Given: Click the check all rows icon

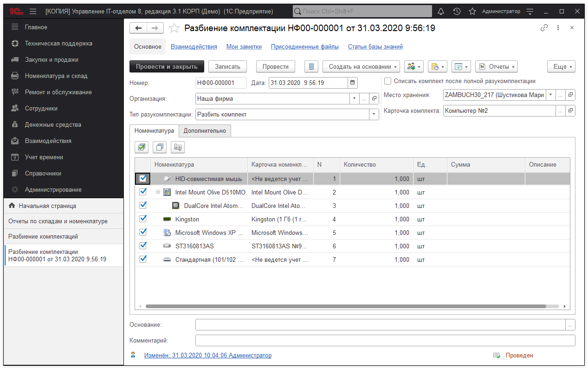Looking at the screenshot, I should (142, 148).
